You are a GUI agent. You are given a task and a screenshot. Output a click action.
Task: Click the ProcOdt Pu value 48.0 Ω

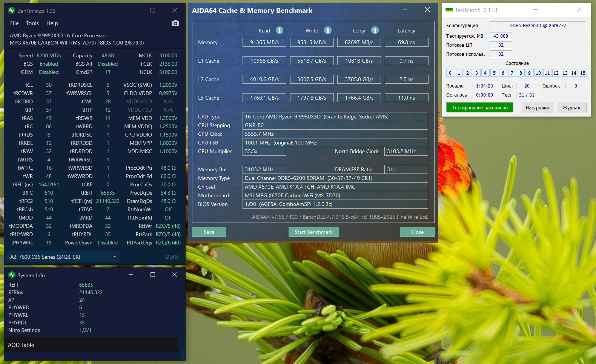pos(168,168)
